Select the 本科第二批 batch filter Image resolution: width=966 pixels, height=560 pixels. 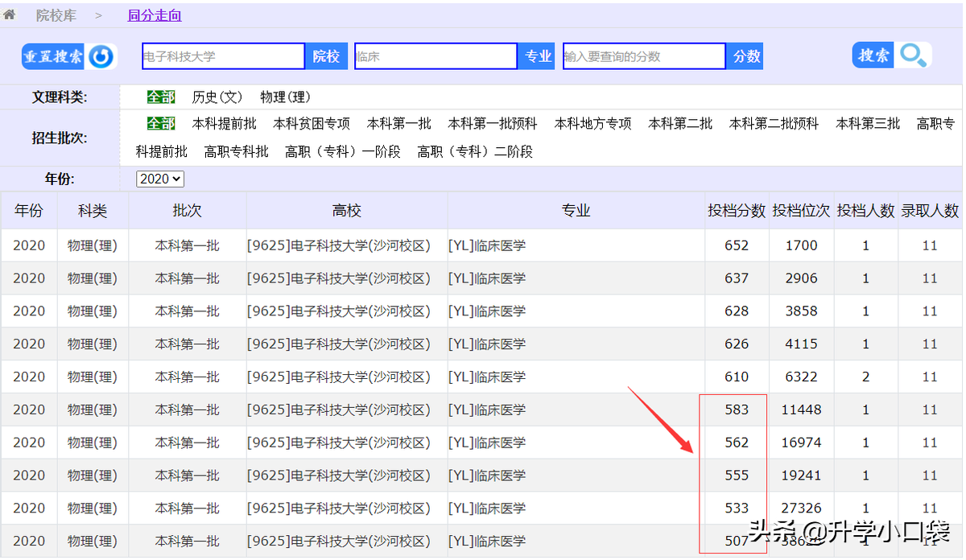[x=680, y=124]
